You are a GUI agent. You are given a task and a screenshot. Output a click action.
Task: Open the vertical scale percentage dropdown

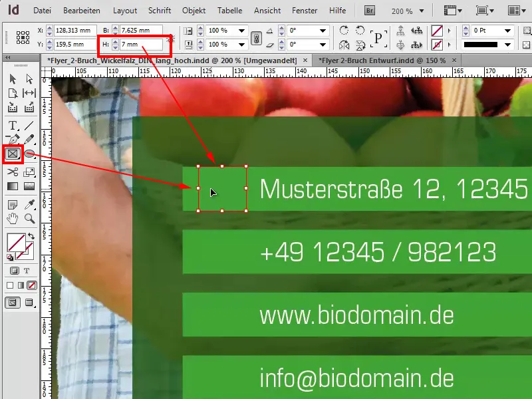pos(242,45)
